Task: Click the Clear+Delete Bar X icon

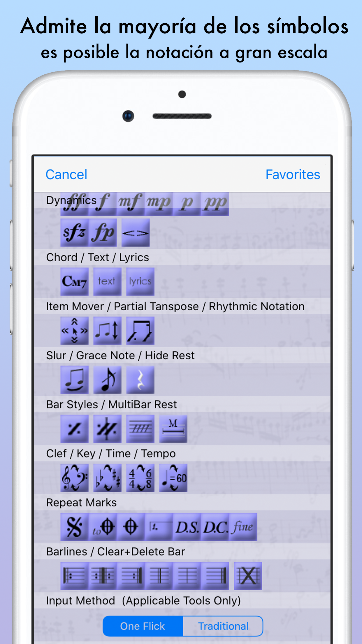Action: coord(248,575)
